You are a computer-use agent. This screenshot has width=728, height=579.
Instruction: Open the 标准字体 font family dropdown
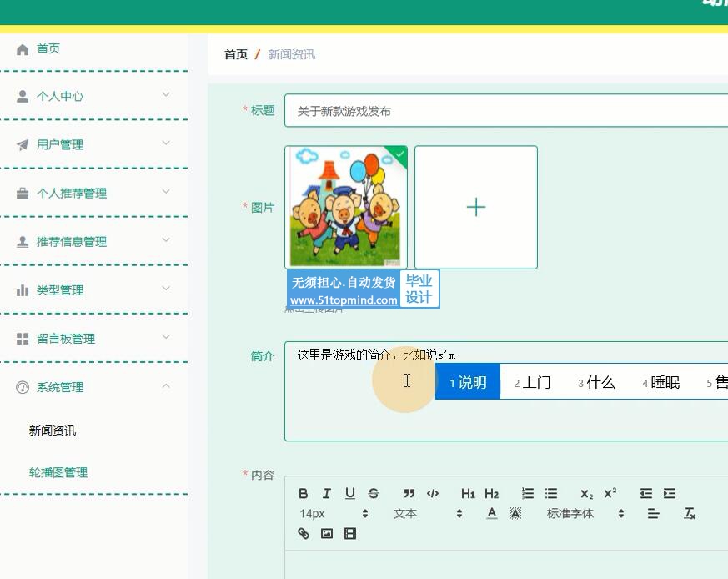click(585, 513)
